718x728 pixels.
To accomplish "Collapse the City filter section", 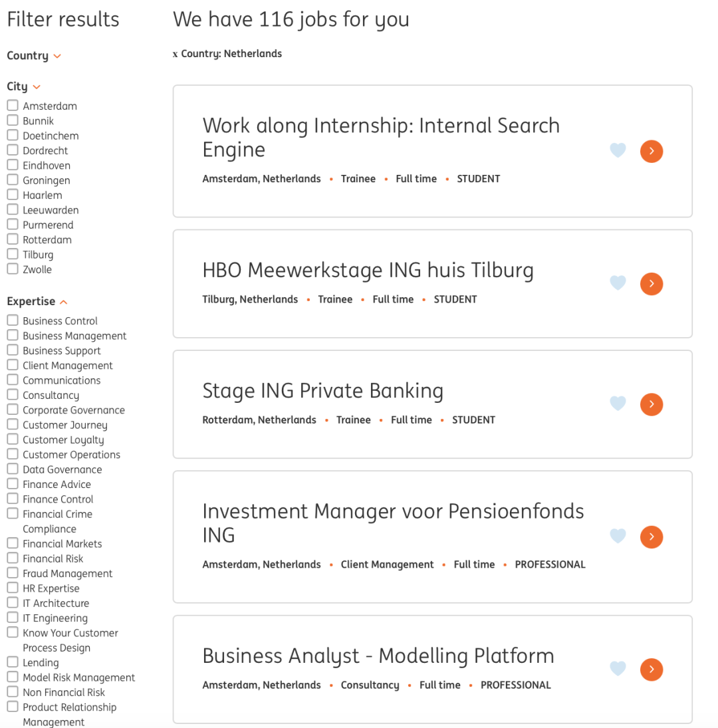I will click(x=24, y=86).
